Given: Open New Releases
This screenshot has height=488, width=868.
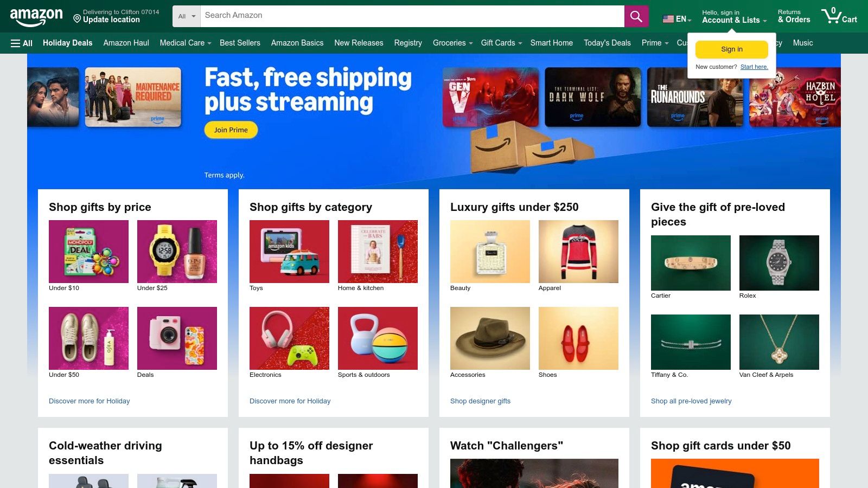Looking at the screenshot, I should click(x=359, y=43).
